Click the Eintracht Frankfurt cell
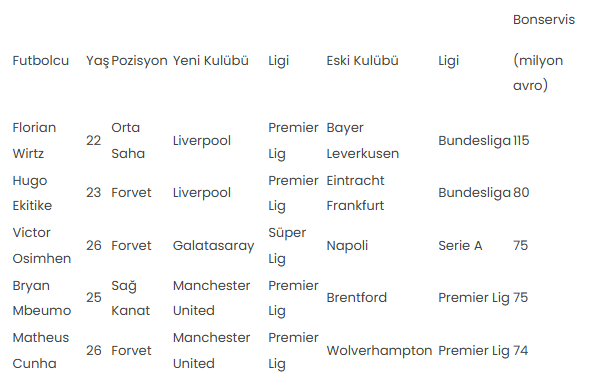Screen dimensions: 593x378 (355, 193)
